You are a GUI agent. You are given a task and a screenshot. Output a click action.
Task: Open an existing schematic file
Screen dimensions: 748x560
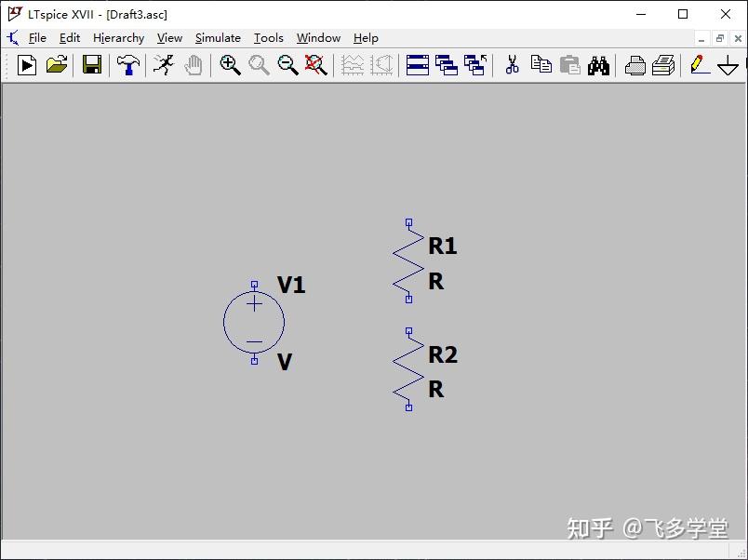tap(57, 65)
